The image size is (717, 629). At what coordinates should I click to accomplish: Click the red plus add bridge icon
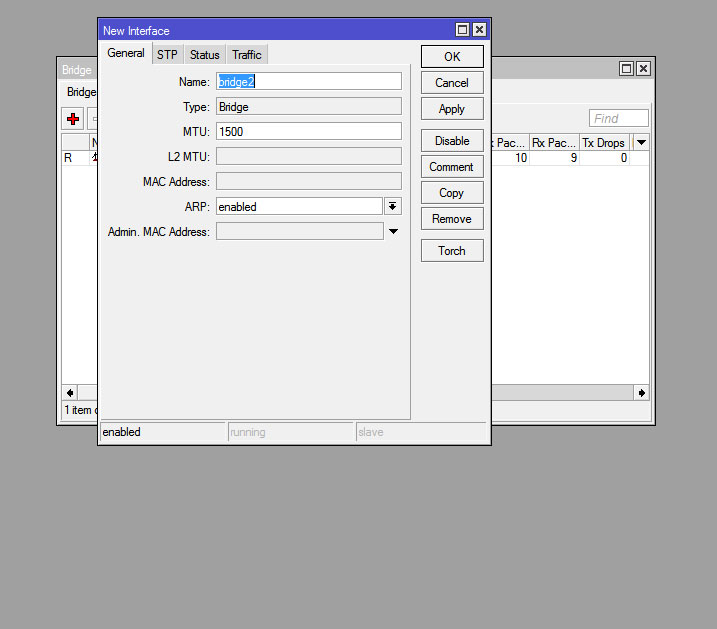point(73,119)
